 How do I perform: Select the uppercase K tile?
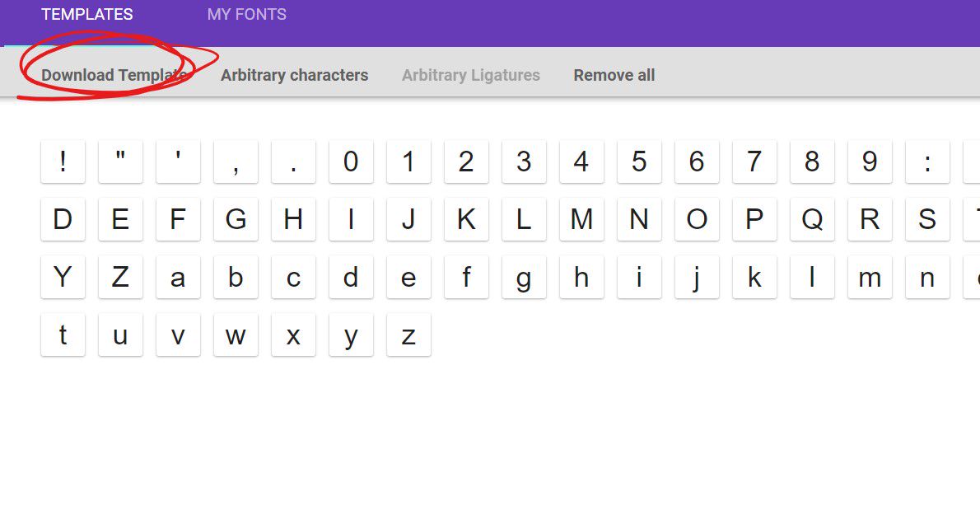(466, 219)
